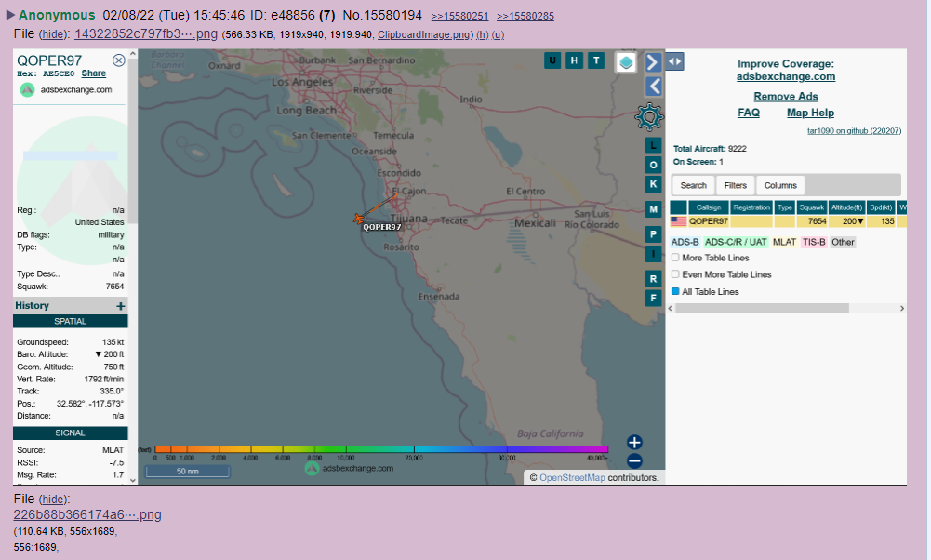Collapse the post using the triangle arrow
Image resolution: width=931 pixels, height=560 pixels.
tap(10, 15)
